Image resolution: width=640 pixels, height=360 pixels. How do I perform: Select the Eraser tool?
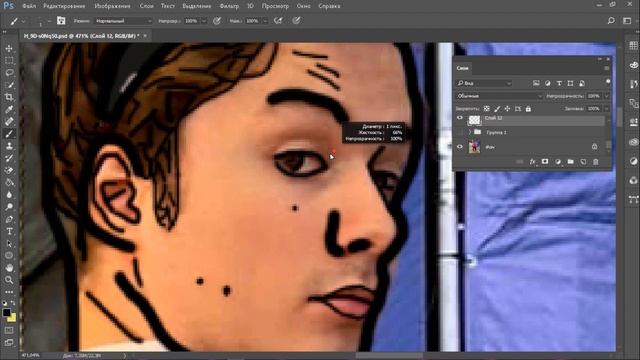pos(9,171)
